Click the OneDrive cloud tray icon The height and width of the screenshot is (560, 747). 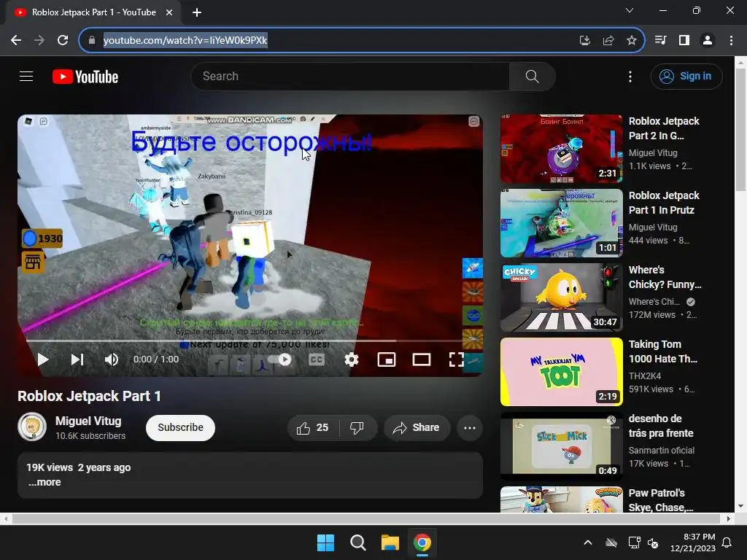[x=611, y=542]
